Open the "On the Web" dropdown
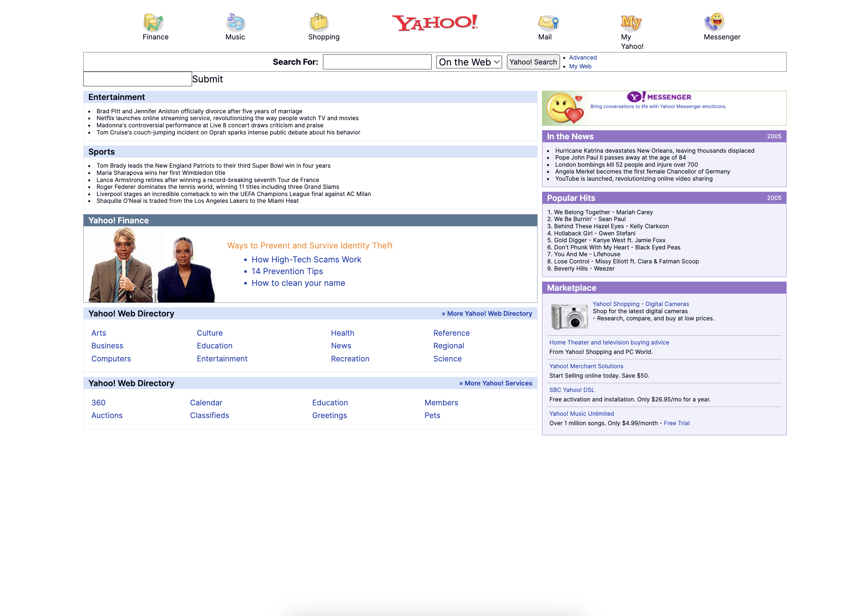The height and width of the screenshot is (616, 853). (x=468, y=62)
